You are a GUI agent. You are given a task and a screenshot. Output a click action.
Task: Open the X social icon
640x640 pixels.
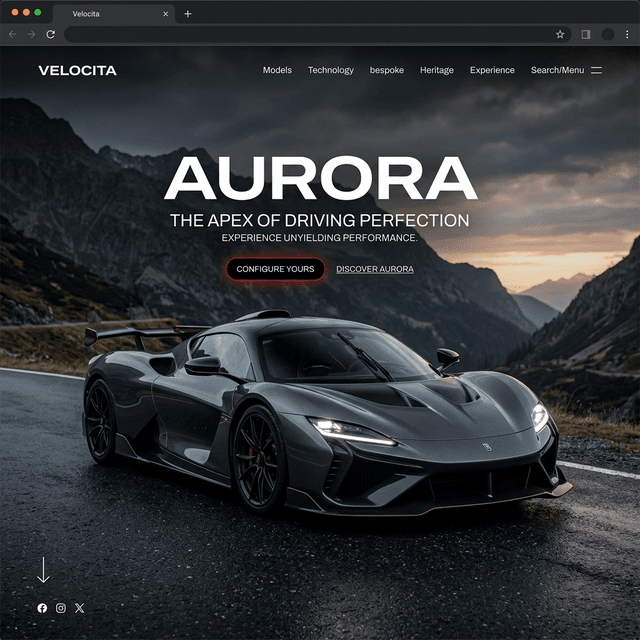(80, 608)
